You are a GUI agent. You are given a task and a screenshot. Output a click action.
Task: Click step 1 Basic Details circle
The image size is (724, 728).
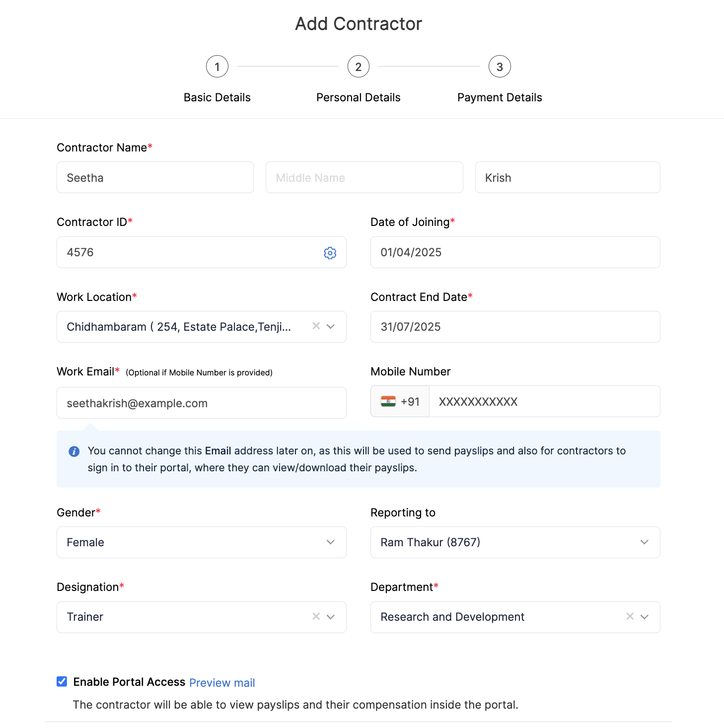tap(217, 67)
